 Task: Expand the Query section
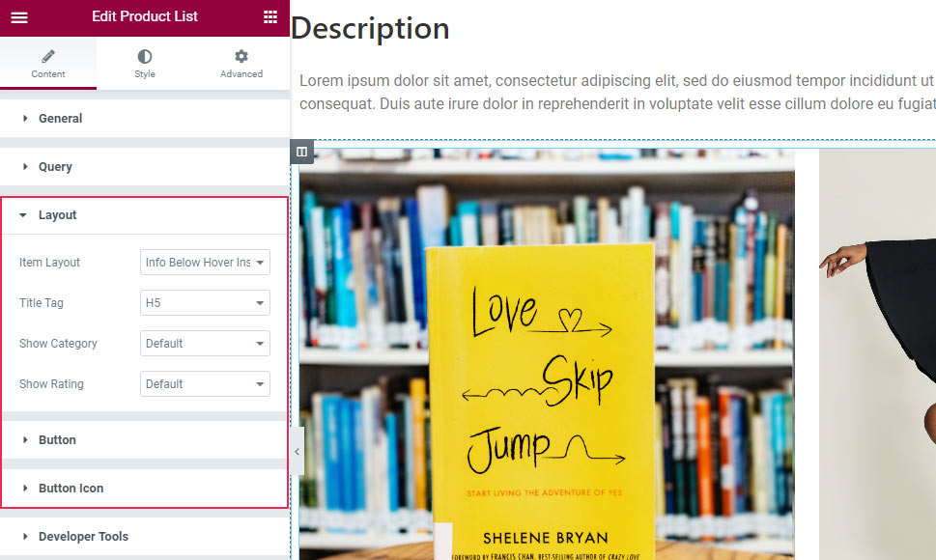pos(55,167)
